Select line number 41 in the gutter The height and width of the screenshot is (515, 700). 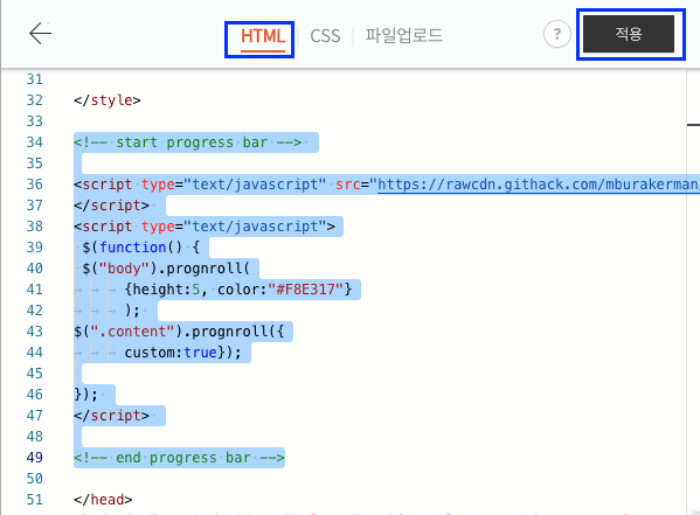tap(34, 290)
